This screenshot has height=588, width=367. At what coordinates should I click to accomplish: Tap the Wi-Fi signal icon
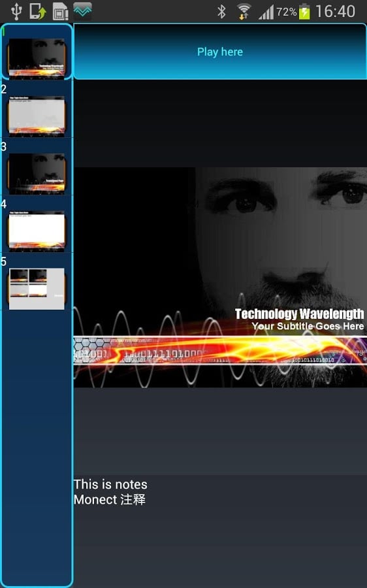click(x=244, y=12)
